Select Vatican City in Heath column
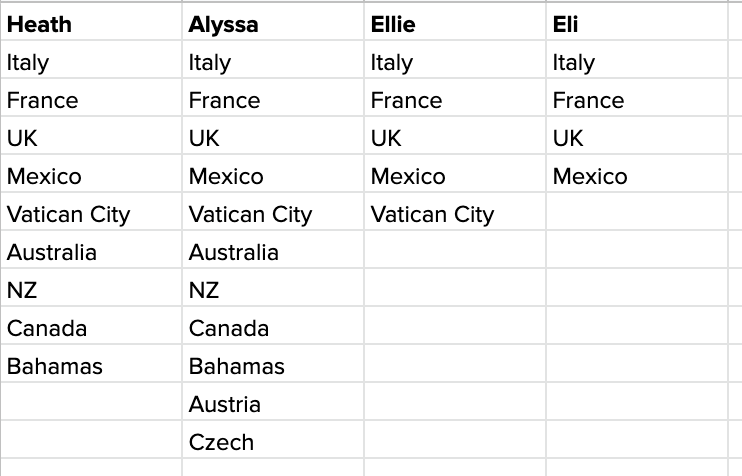The image size is (742, 476). 91,212
